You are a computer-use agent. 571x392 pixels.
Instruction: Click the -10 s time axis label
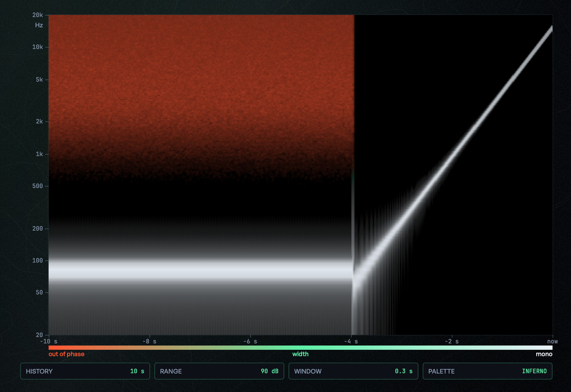[x=49, y=342]
